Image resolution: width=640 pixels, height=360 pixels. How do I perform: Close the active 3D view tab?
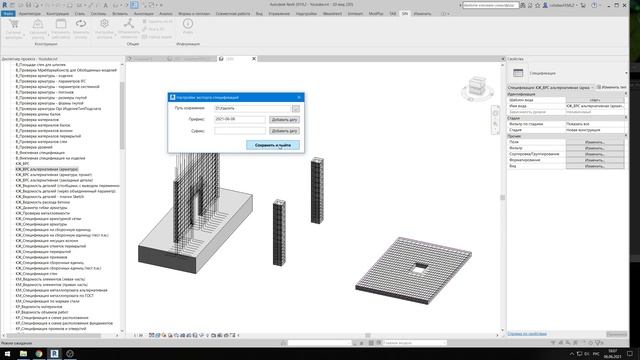pos(254,59)
